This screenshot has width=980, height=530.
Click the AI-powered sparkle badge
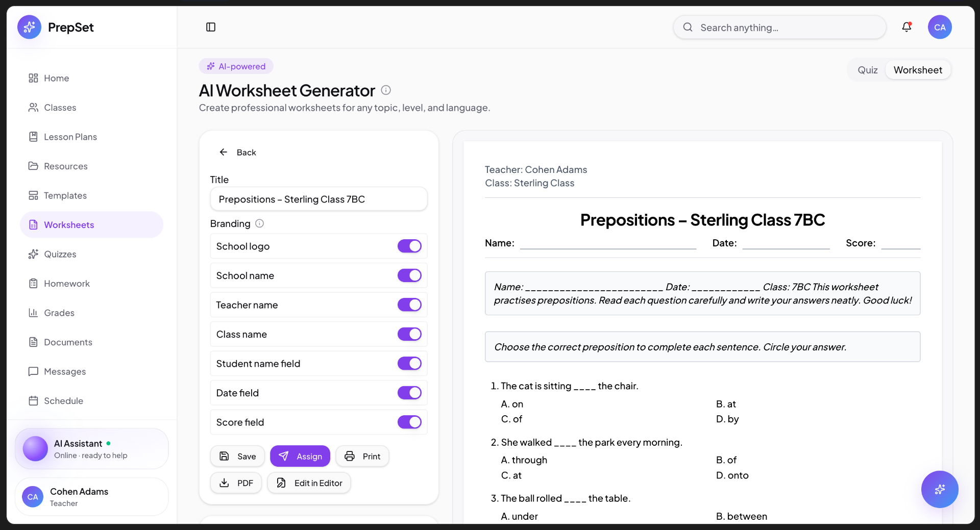[x=236, y=66]
